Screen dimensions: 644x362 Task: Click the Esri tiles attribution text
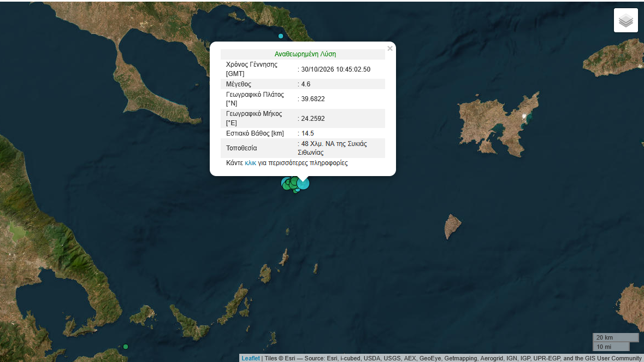click(x=453, y=358)
